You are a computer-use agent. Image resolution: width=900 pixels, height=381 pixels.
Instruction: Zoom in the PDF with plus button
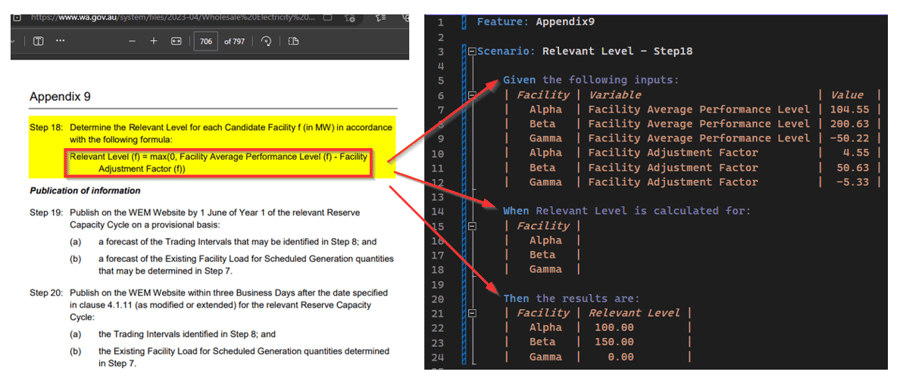153,41
